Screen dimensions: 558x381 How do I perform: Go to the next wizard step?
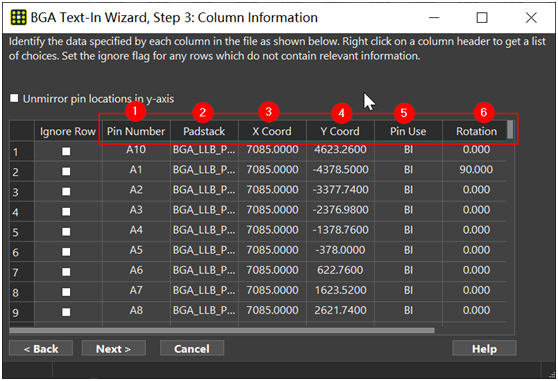[x=114, y=349]
